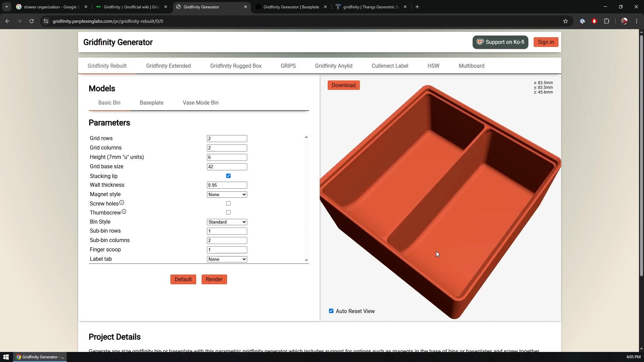
Task: Click the browser profile avatar
Action: click(x=624, y=21)
